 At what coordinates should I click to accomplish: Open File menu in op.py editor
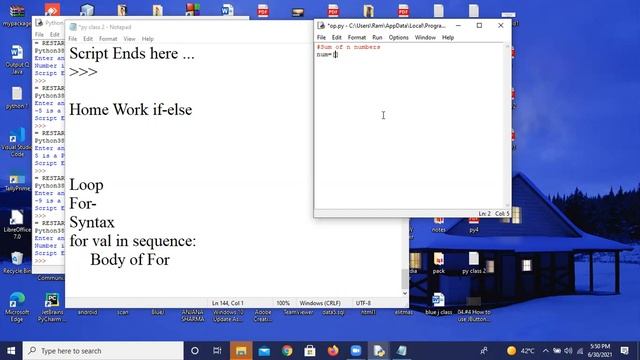click(x=321, y=38)
